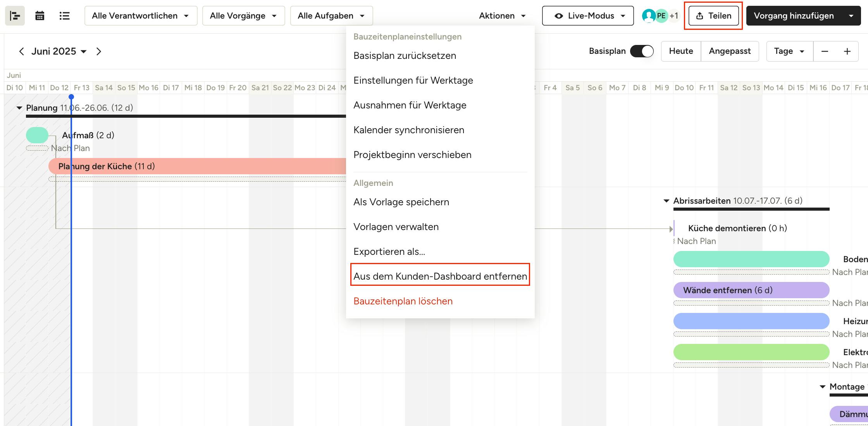Click the Teilen share button
Viewport: 868px width, 426px height.
coord(713,16)
